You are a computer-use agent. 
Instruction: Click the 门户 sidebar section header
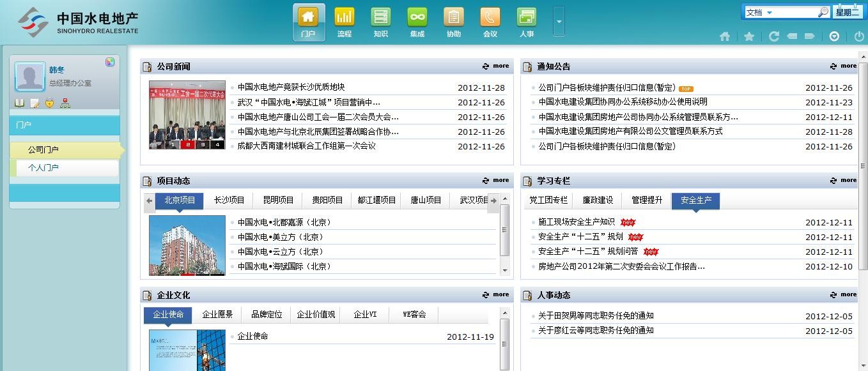click(x=65, y=125)
